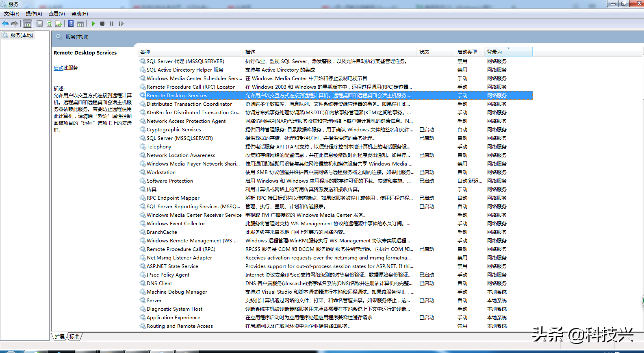Click gear icon beside Telephony
Image resolution: width=644 pixels, height=353 pixels.
pyautogui.click(x=143, y=146)
